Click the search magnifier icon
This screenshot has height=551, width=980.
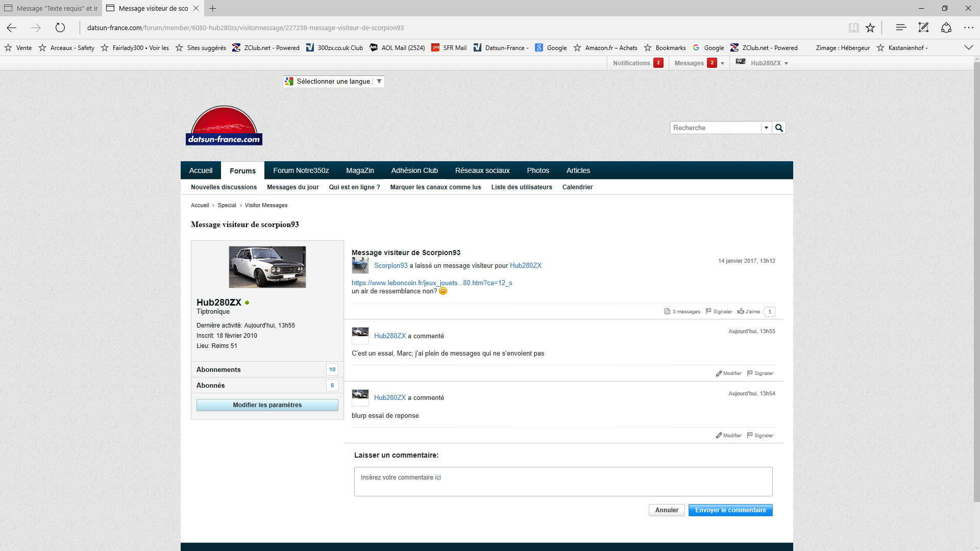point(779,128)
